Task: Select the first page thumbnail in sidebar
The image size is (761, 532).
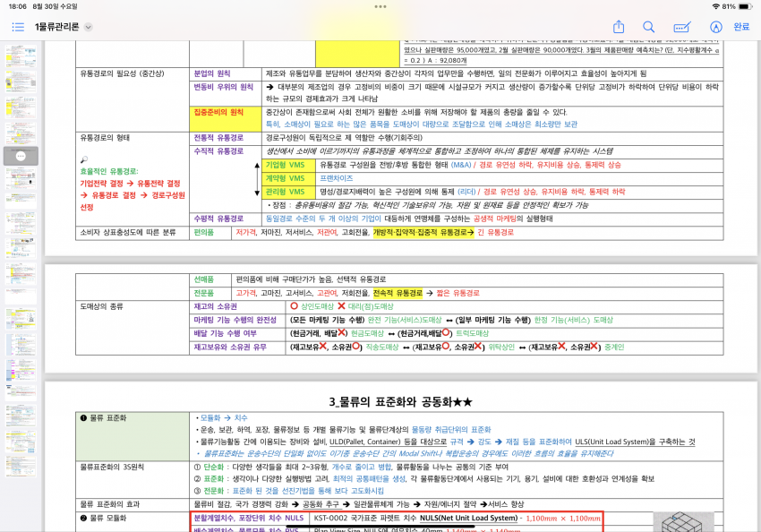Action: 21,56
